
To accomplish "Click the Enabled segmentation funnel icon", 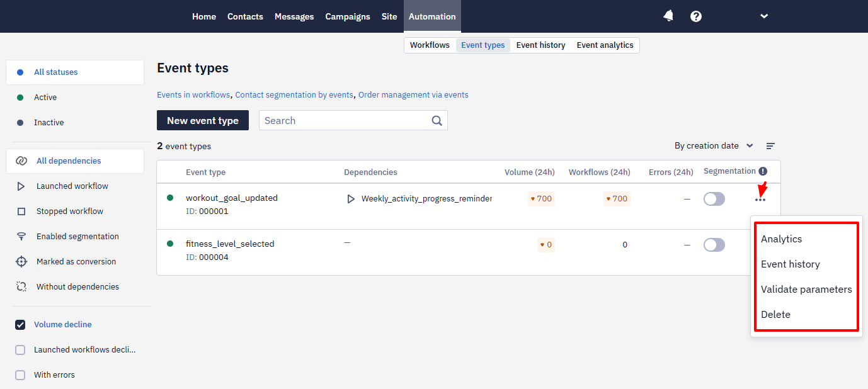I will (x=21, y=237).
